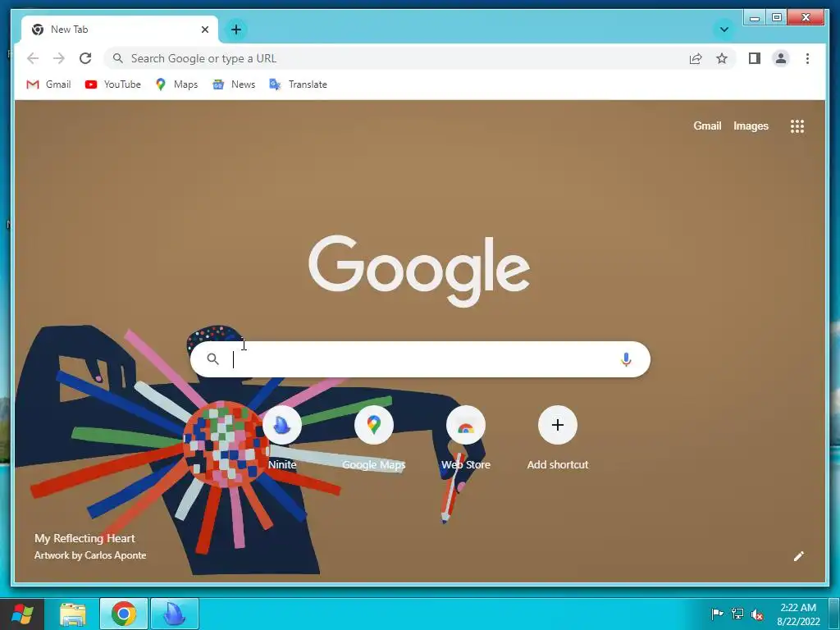Open the News bookmark
840x630 pixels.
234,84
